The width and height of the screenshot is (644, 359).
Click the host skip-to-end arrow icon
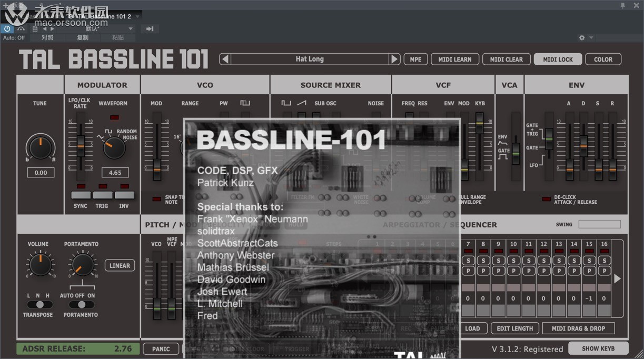[x=150, y=29]
